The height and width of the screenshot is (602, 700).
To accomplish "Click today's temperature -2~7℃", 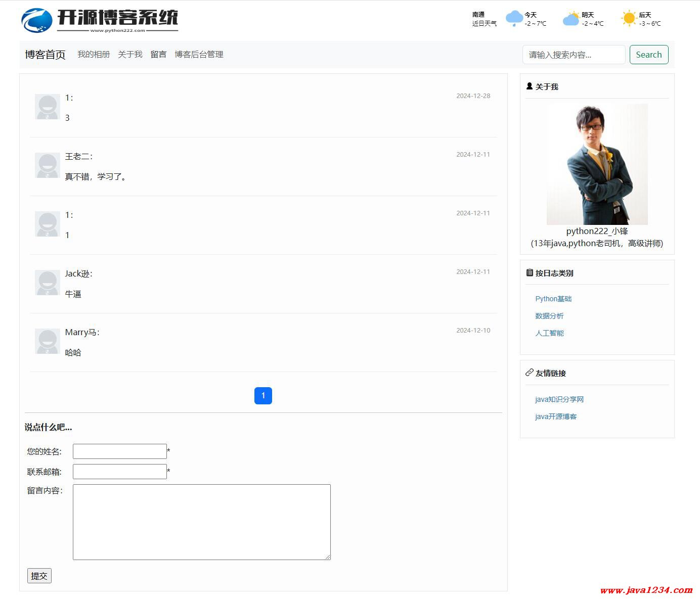I will [535, 23].
